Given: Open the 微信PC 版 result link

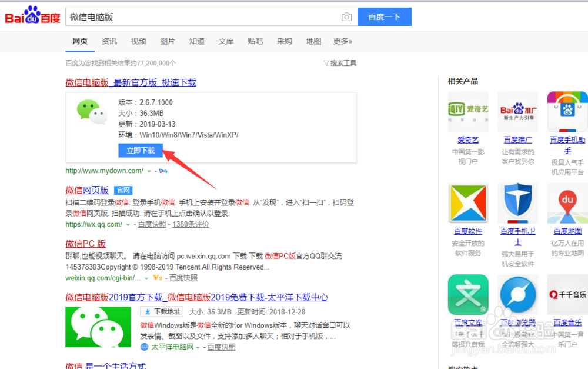Looking at the screenshot, I should 85,244.
